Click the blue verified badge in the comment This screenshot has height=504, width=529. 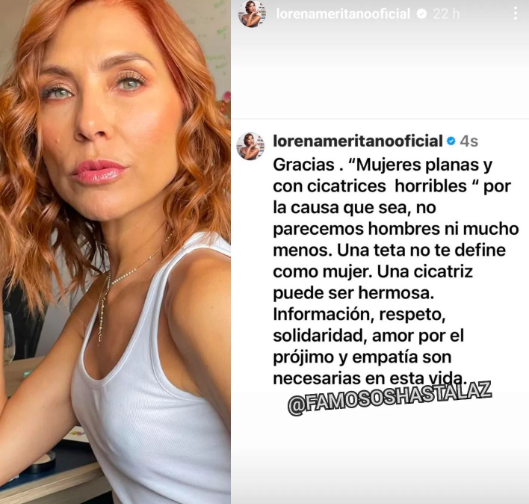click(x=451, y=141)
